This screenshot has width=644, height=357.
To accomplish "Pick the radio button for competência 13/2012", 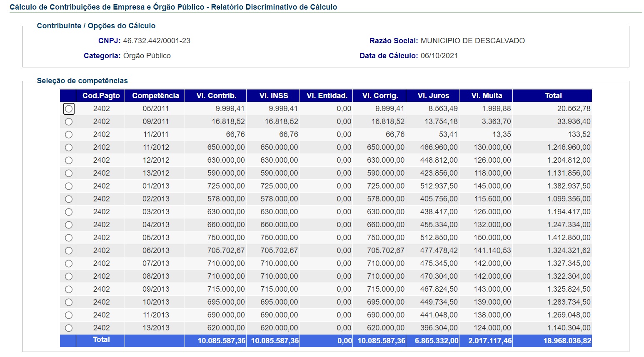I will (x=69, y=174).
